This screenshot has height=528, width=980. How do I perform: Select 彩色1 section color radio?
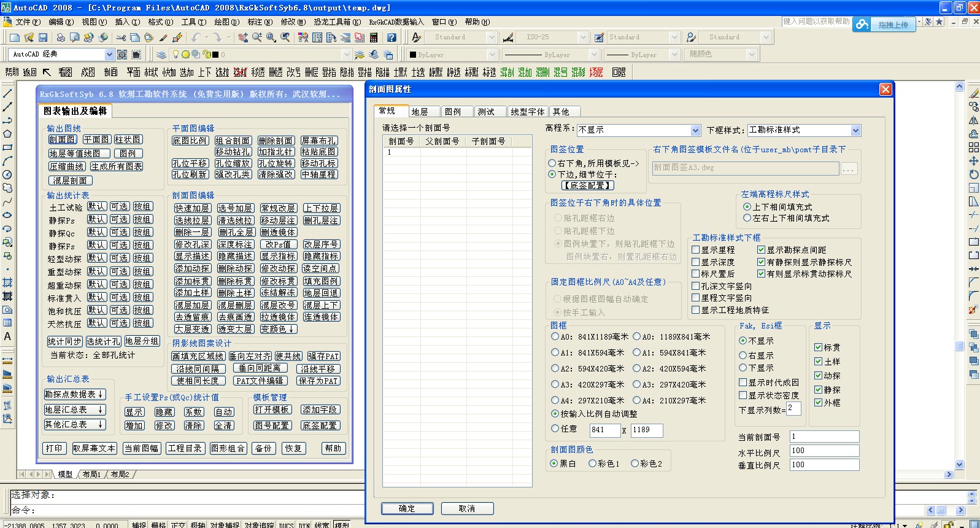(x=592, y=464)
